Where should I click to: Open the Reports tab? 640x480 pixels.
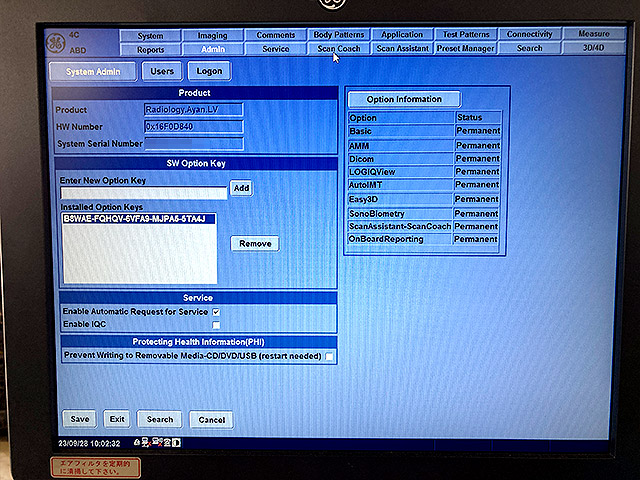150,50
